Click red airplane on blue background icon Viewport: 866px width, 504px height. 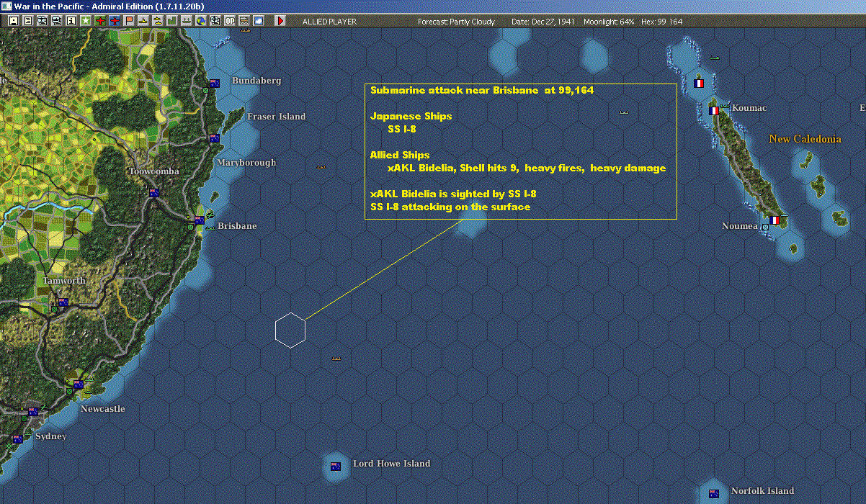(x=115, y=21)
